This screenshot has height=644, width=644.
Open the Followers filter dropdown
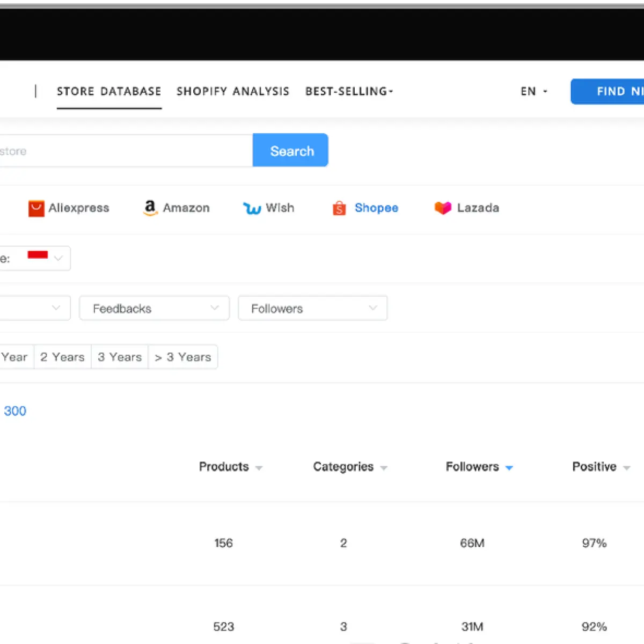coord(313,309)
